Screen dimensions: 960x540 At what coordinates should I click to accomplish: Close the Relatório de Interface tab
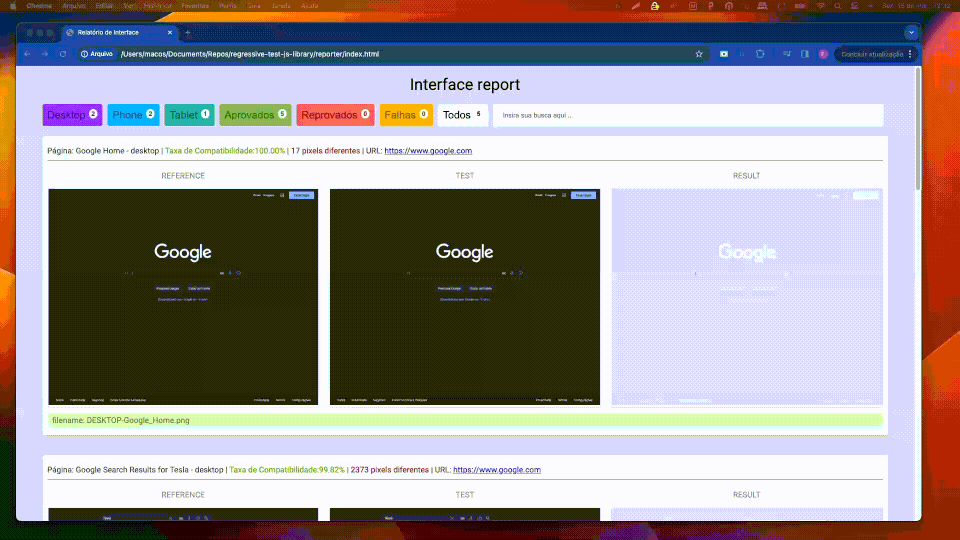click(170, 32)
